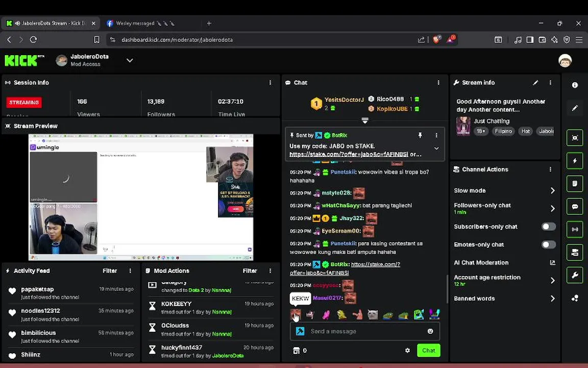The height and width of the screenshot is (368, 588).
Task: Open Activity Feed Filter
Action: pyautogui.click(x=110, y=271)
